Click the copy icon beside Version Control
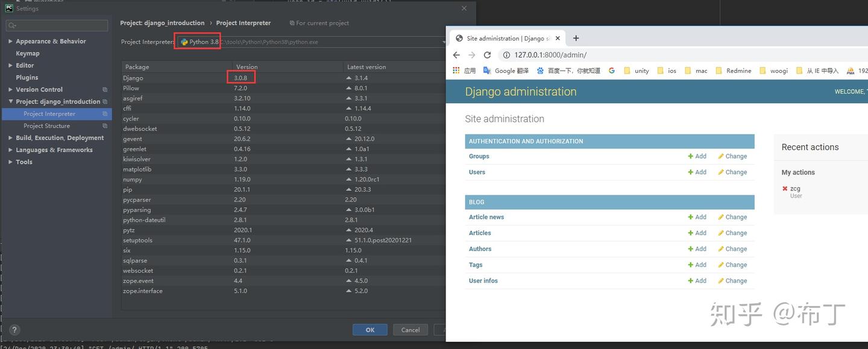 point(105,89)
